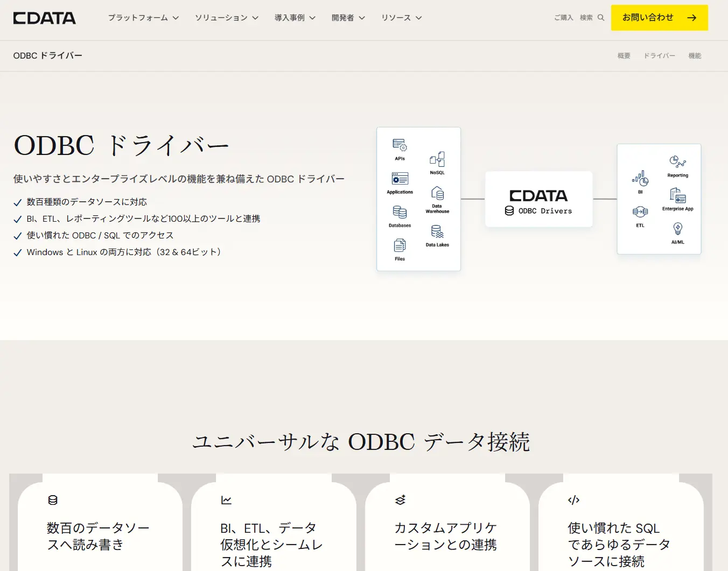This screenshot has width=728, height=571.
Task: Expand the プラットフォーム menu
Action: pos(143,18)
